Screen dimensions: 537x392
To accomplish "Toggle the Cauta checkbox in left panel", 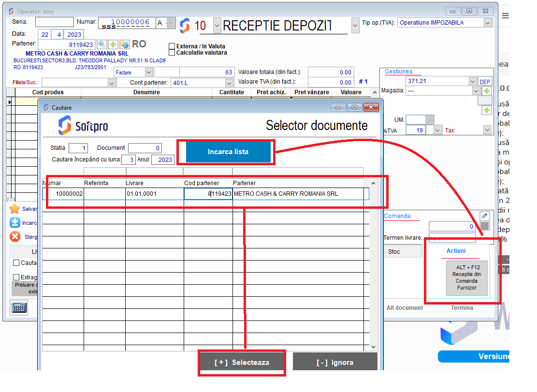I will coord(16,263).
